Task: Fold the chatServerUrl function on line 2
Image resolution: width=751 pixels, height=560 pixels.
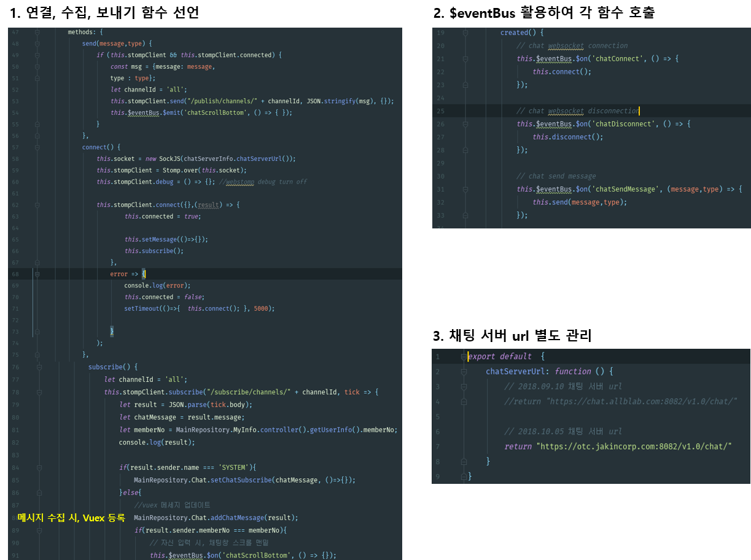Action: 464,371
